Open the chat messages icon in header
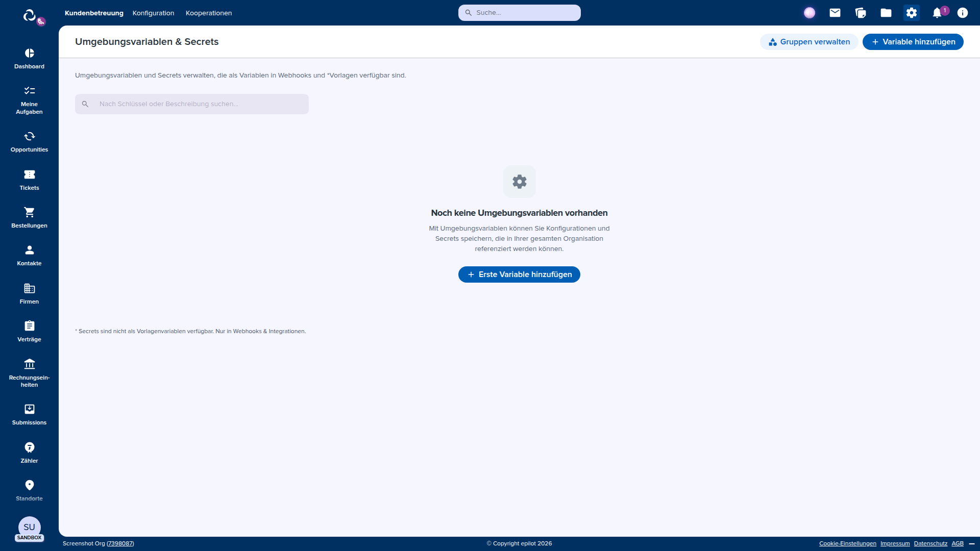The width and height of the screenshot is (980, 551). tap(861, 13)
